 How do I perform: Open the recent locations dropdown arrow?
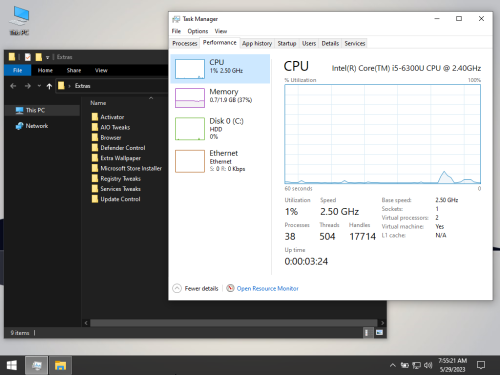tap(39, 86)
